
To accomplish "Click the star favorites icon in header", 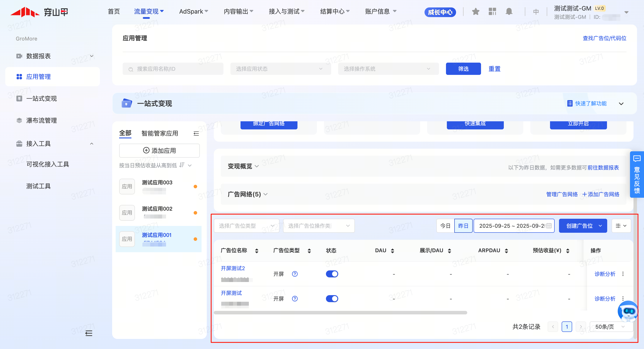I will tap(476, 11).
